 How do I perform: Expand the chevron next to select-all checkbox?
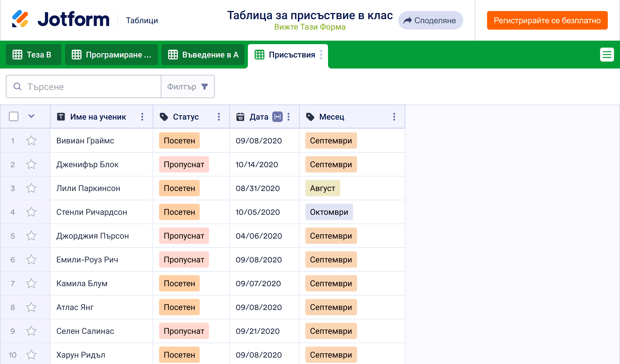[31, 116]
